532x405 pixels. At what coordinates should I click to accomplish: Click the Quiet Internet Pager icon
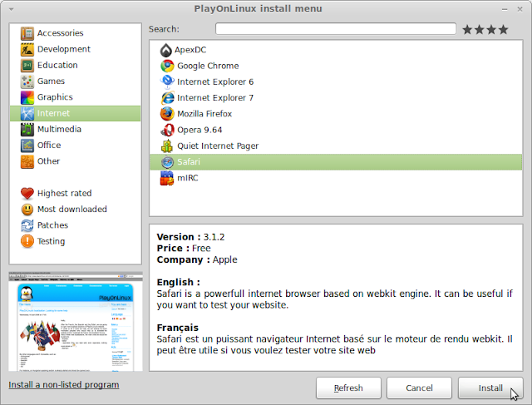[167, 146]
